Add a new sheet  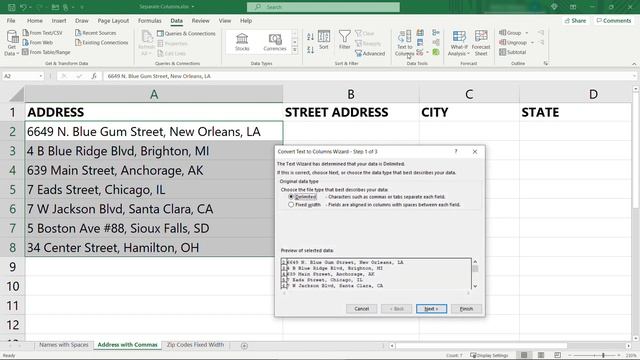(x=244, y=346)
